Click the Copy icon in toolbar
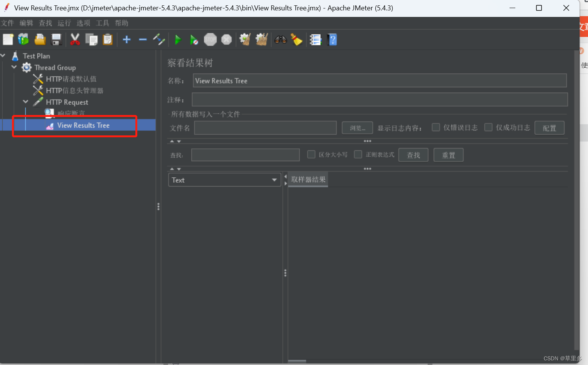Viewport: 588px width, 365px height. pos(92,39)
